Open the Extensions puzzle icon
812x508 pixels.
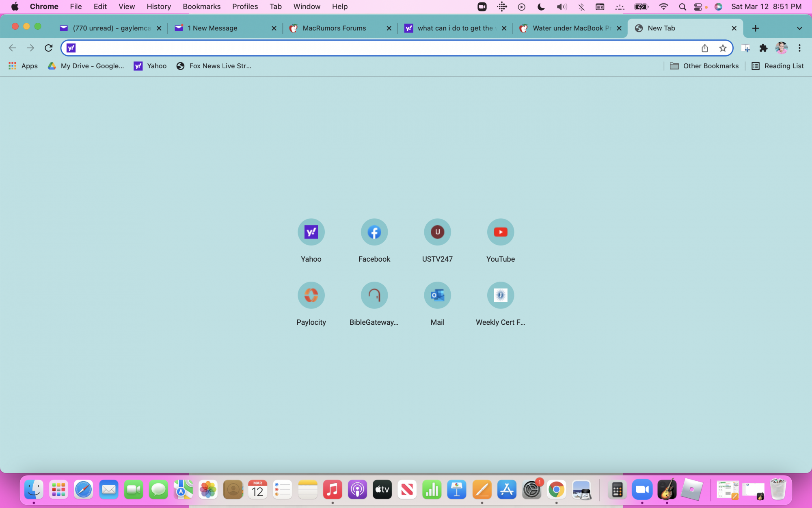click(763, 48)
